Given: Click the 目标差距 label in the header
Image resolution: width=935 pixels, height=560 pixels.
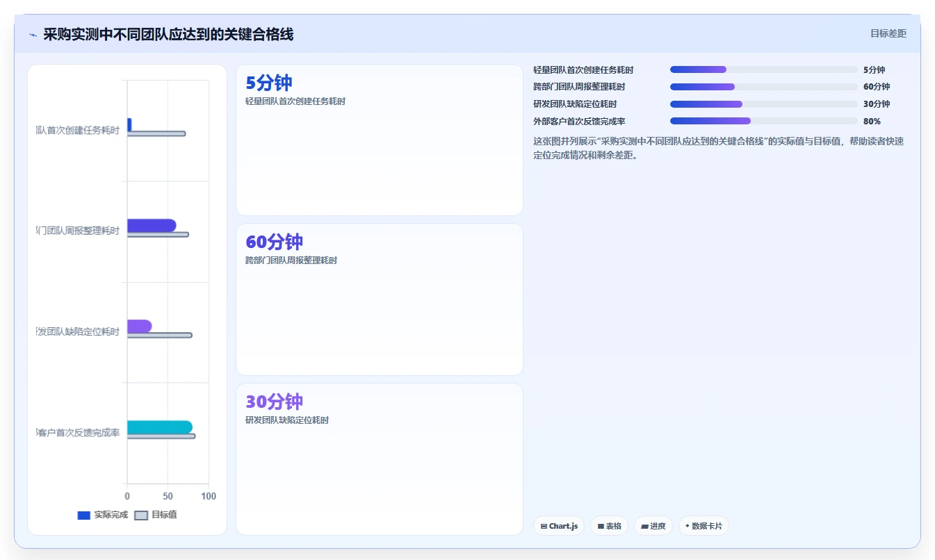Looking at the screenshot, I should [x=888, y=33].
